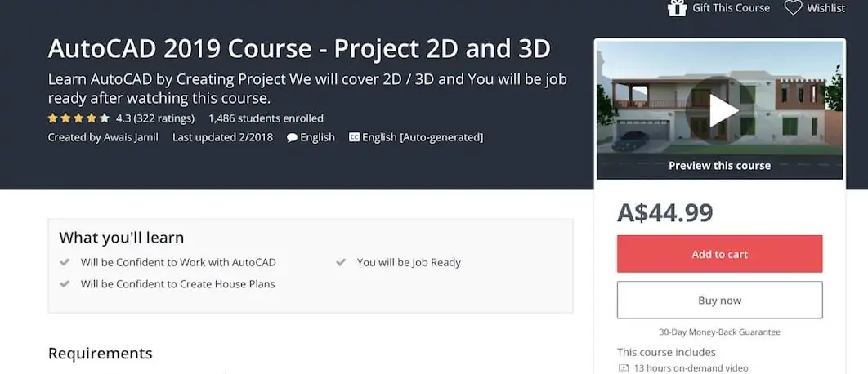Click the speech bubble language icon
The image size is (868, 374).
coord(292,138)
